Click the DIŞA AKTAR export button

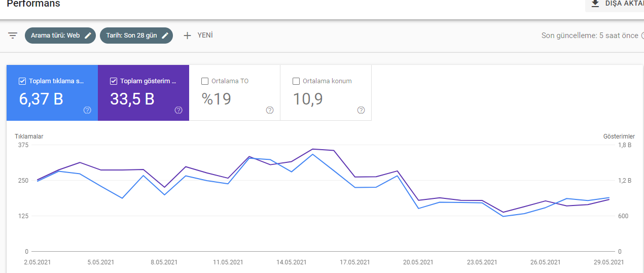(615, 4)
